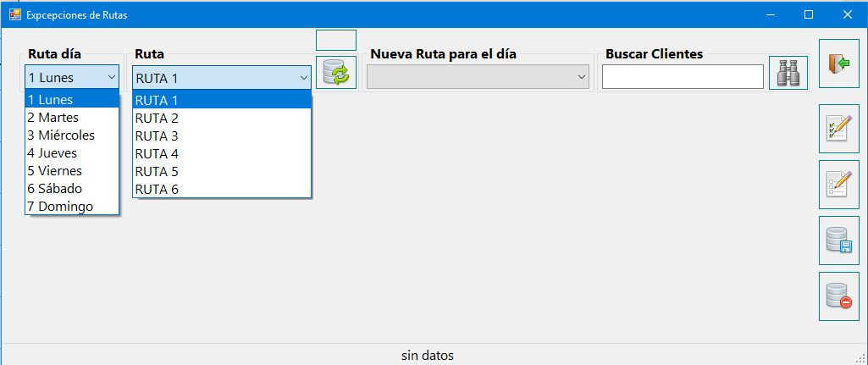The image size is (868, 365).
Task: Click the unchecked list with pencil icon
Action: [838, 185]
